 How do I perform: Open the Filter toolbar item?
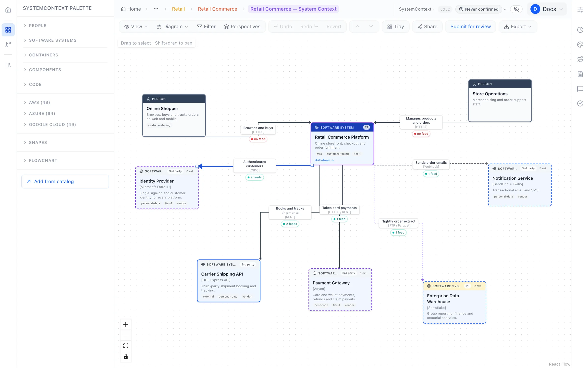(x=206, y=26)
